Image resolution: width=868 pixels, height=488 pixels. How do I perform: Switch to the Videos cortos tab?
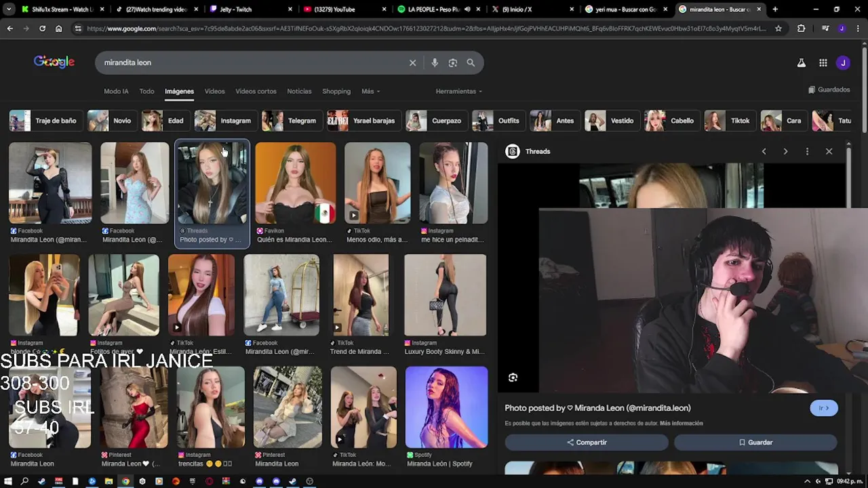pos(256,91)
